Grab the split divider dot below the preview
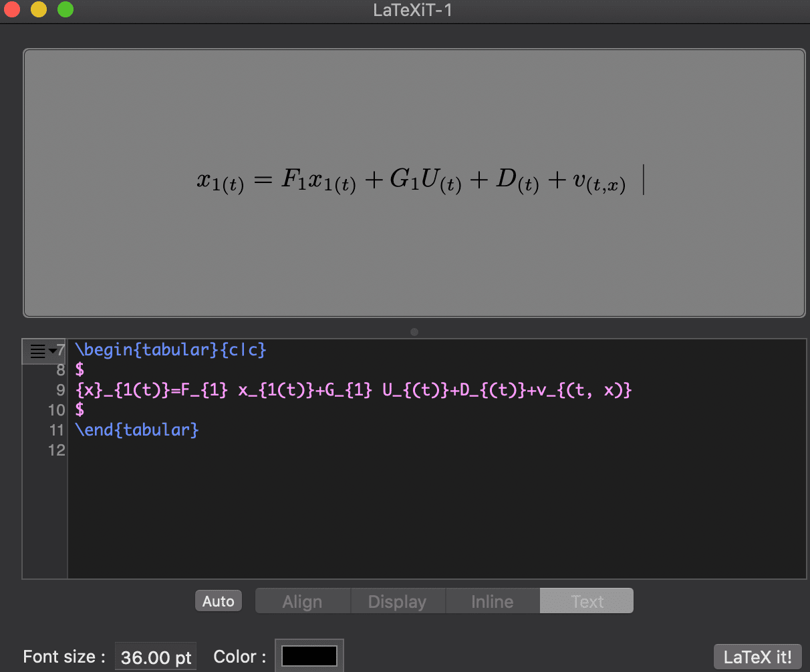Viewport: 810px width, 672px height. coord(414,331)
